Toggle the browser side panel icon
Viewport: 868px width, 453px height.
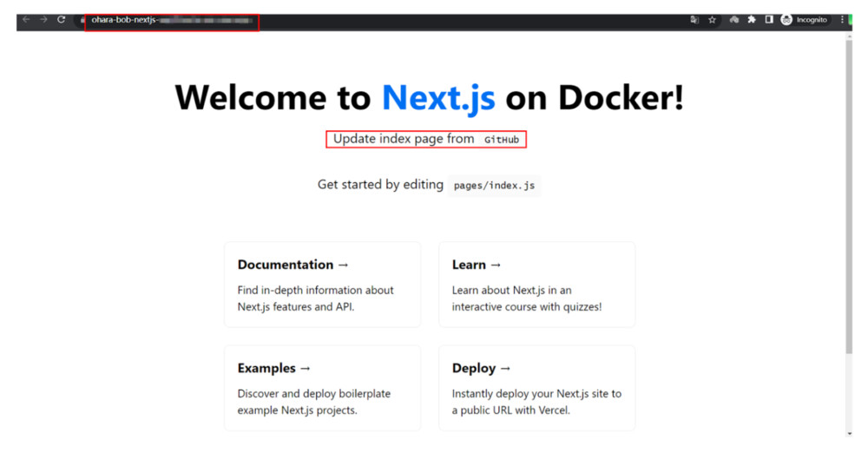tap(769, 20)
